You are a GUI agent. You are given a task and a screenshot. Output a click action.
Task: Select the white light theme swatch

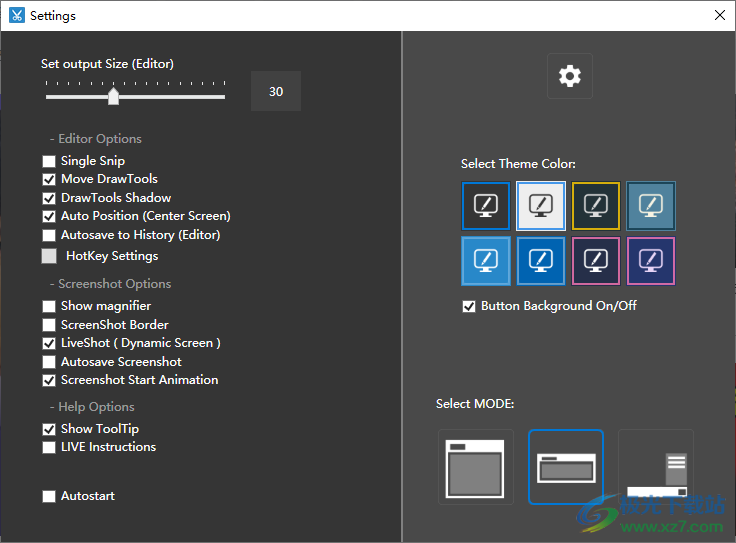click(541, 206)
